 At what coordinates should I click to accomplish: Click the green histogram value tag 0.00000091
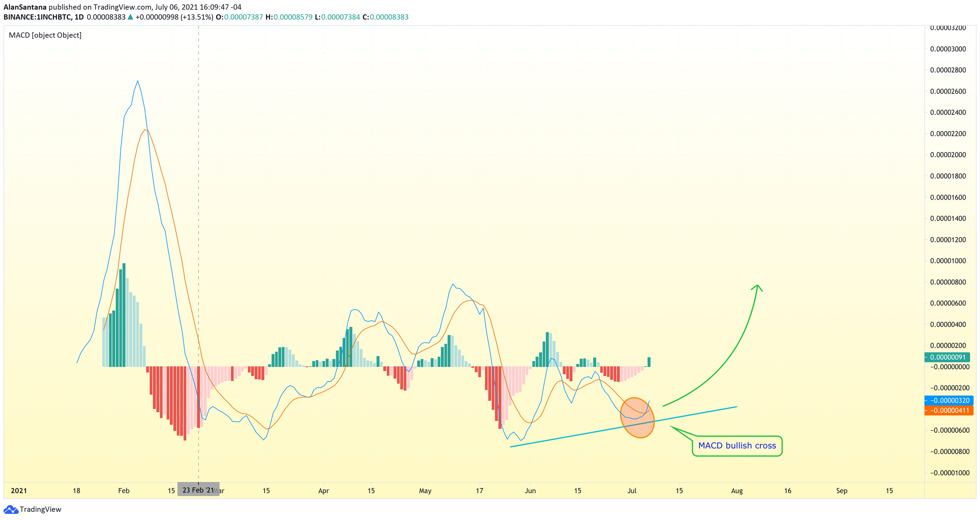pos(947,357)
